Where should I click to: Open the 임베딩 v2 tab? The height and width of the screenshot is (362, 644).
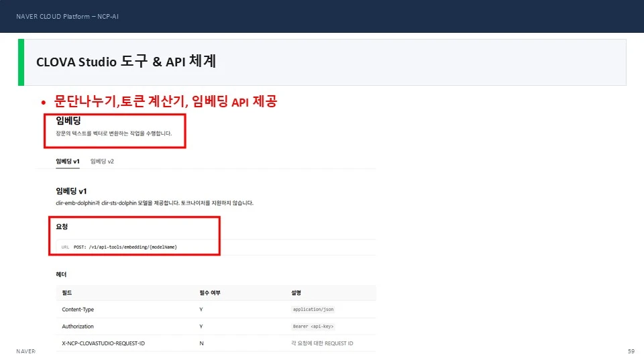pos(102,162)
